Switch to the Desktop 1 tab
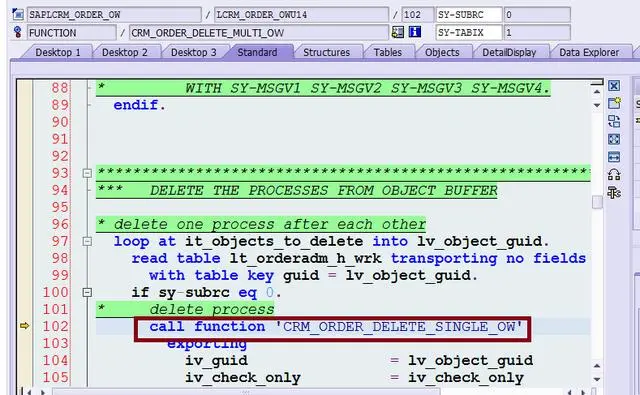Viewport: 640px width, 395px height. (x=58, y=52)
